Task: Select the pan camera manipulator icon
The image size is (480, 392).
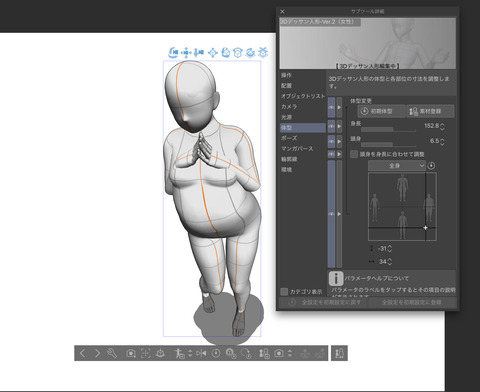Action: click(x=186, y=52)
